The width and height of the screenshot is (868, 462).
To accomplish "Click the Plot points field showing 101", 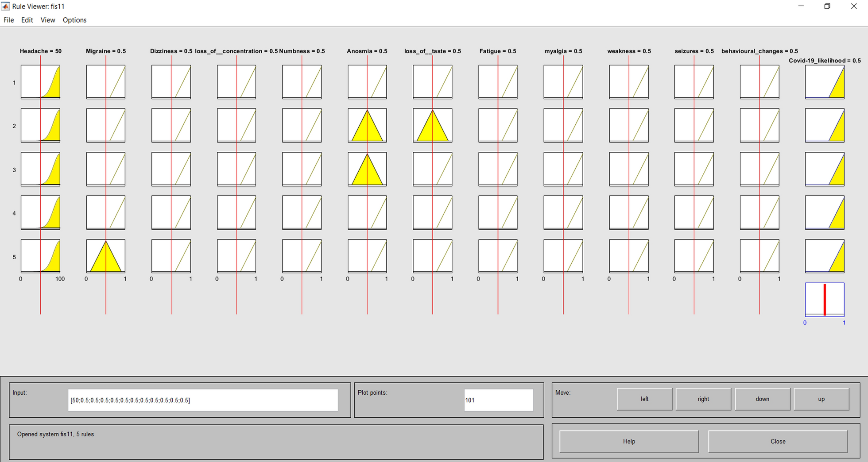I will [x=498, y=400].
